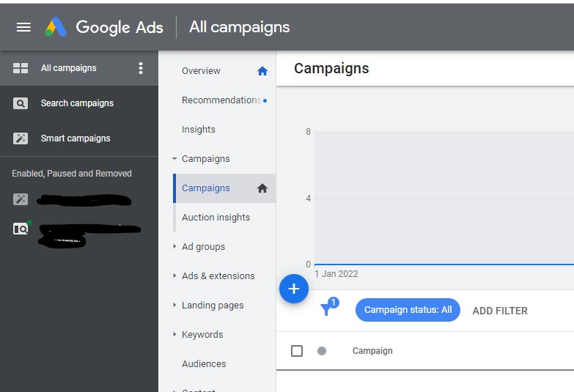Expand the Keywords section
This screenshot has width=574, height=392.
tap(174, 334)
